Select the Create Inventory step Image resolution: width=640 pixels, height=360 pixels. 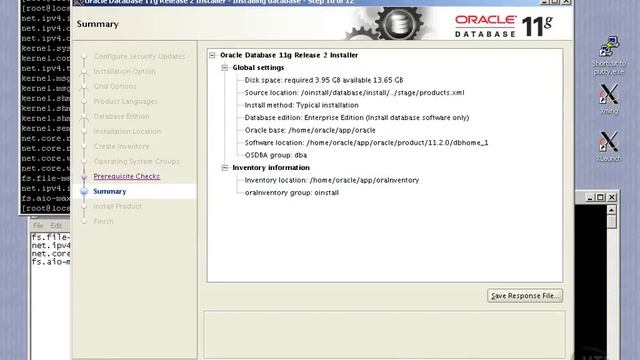[x=121, y=146]
